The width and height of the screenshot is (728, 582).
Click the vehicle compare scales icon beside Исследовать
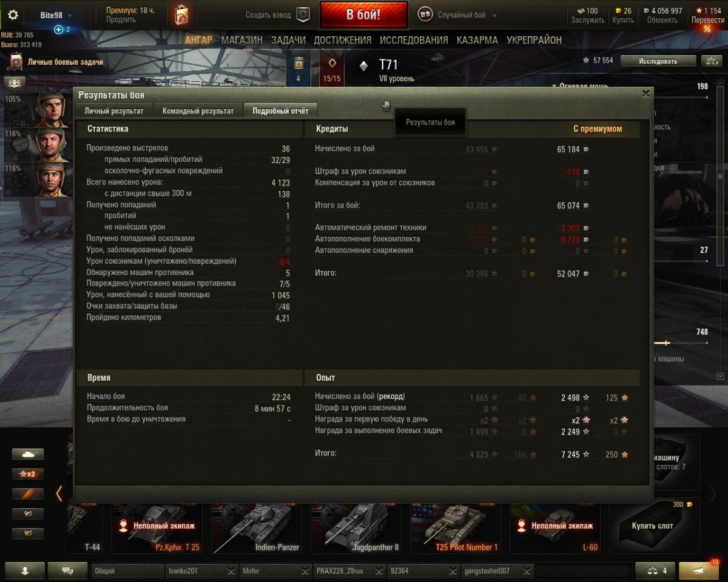711,61
